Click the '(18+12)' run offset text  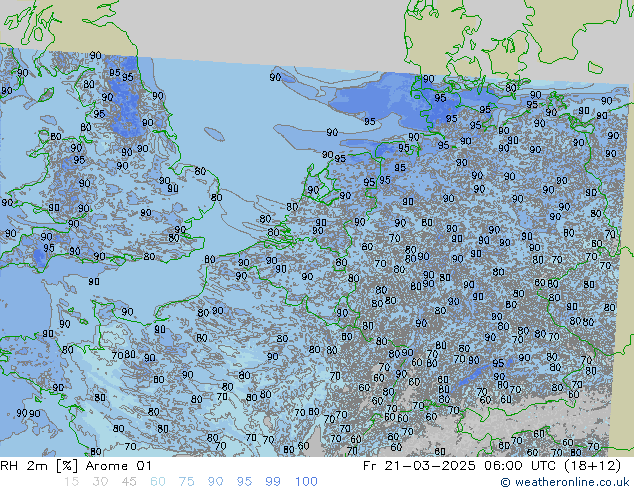click(594, 466)
